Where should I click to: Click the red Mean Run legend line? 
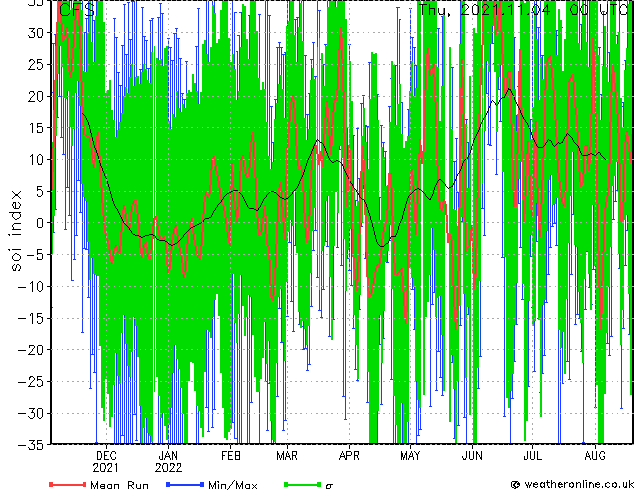67,484
